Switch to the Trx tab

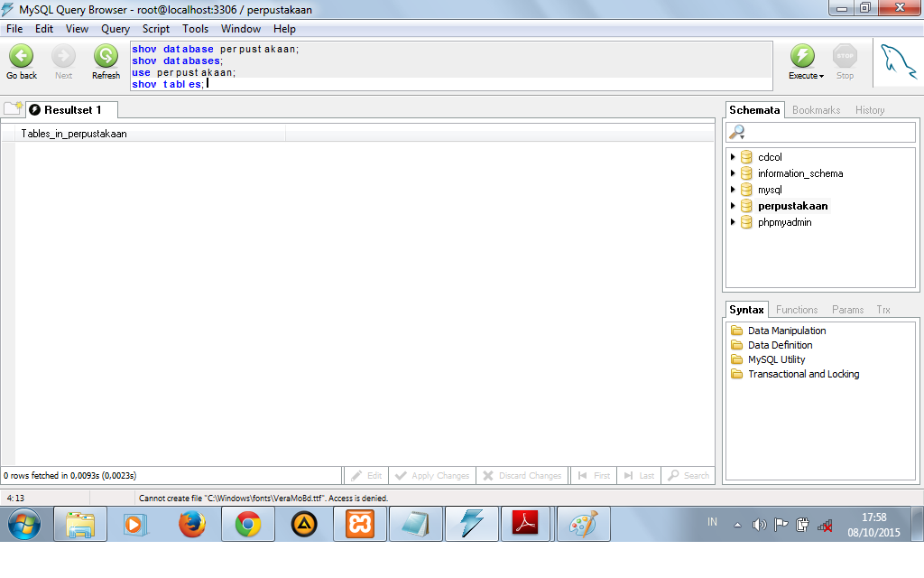[882, 310]
